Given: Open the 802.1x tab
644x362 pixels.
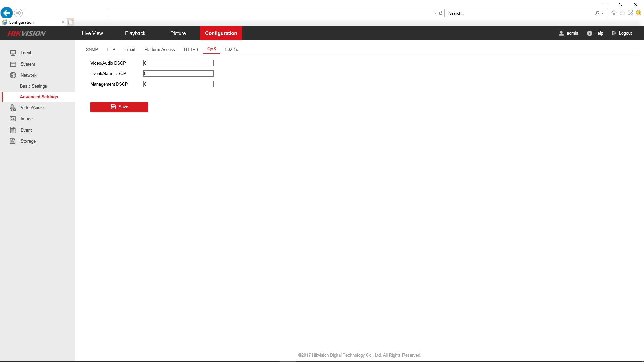Looking at the screenshot, I should click(231, 49).
